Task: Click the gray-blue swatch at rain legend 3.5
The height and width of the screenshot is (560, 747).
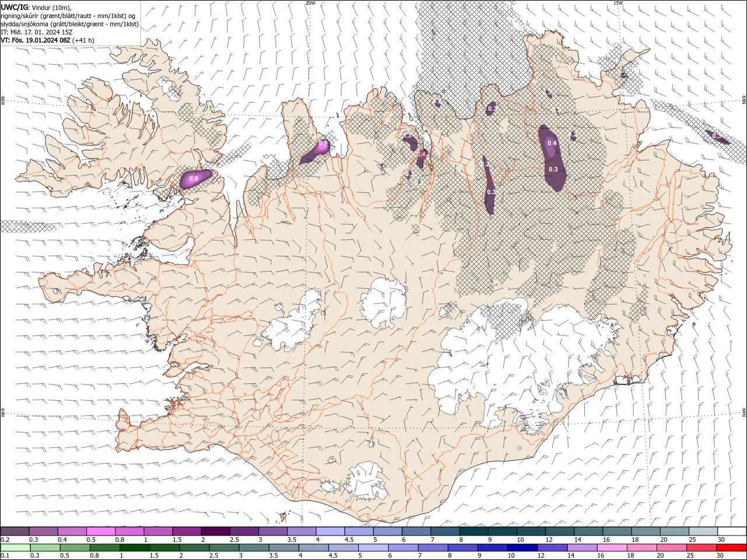Action: coord(284,548)
